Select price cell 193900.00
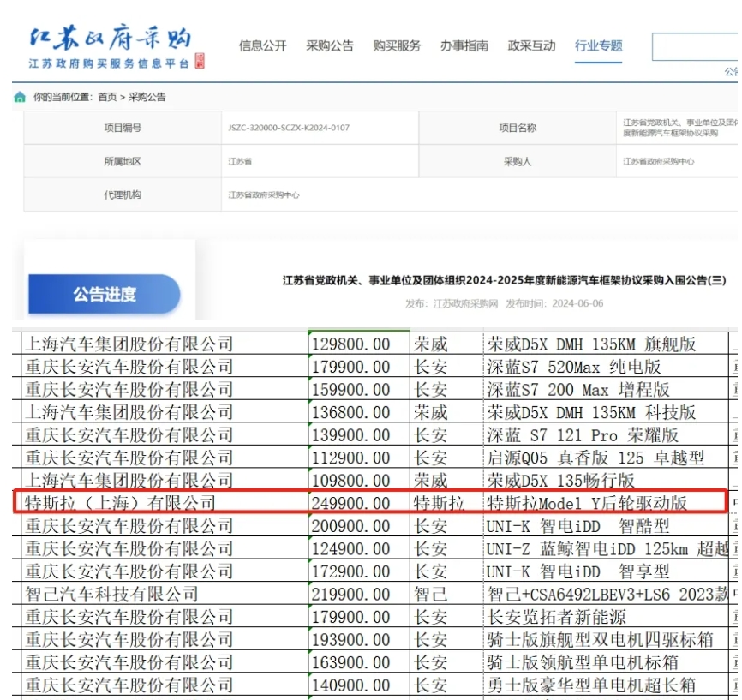This screenshot has height=700, width=742. 359,639
